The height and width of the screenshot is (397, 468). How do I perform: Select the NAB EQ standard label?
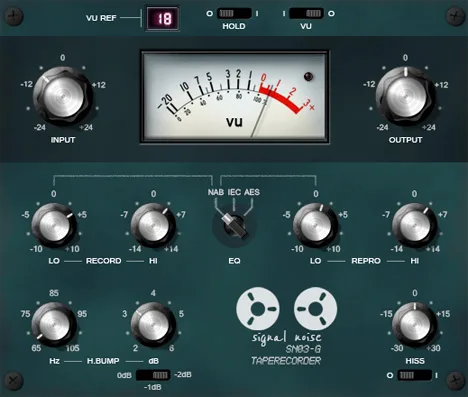[x=216, y=192]
